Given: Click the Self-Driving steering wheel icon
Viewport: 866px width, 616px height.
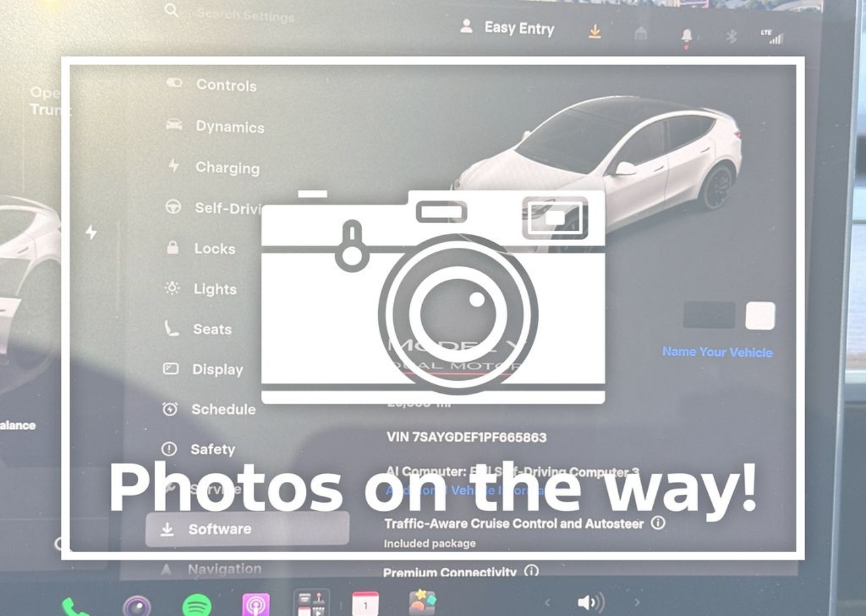Looking at the screenshot, I should pyautogui.click(x=173, y=207).
